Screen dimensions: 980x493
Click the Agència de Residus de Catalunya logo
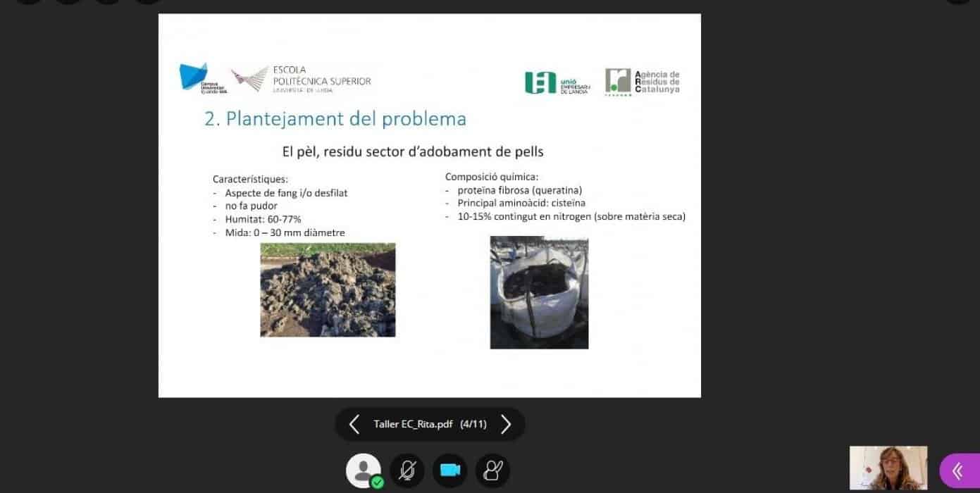tap(643, 82)
